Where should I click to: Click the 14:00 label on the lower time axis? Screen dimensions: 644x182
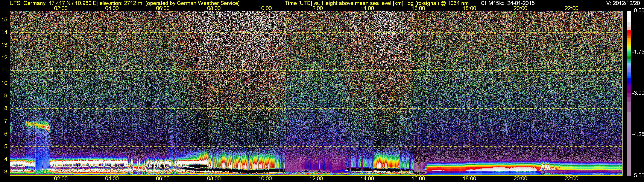[367, 179]
